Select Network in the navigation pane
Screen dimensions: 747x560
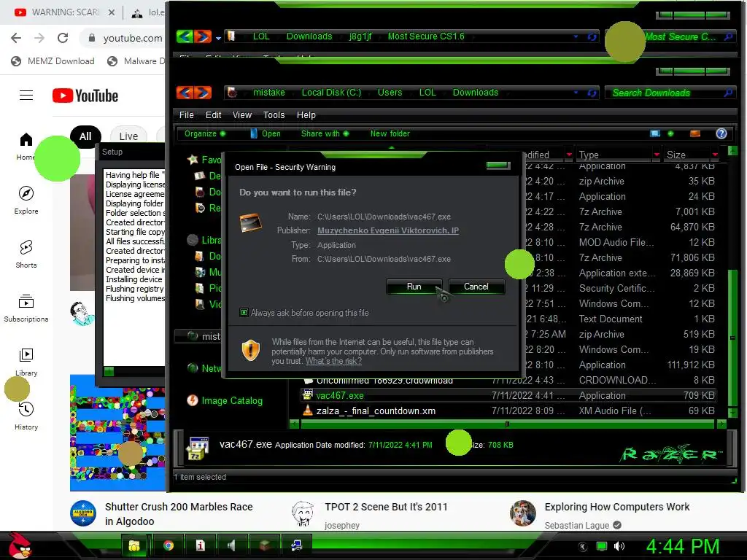point(211,368)
